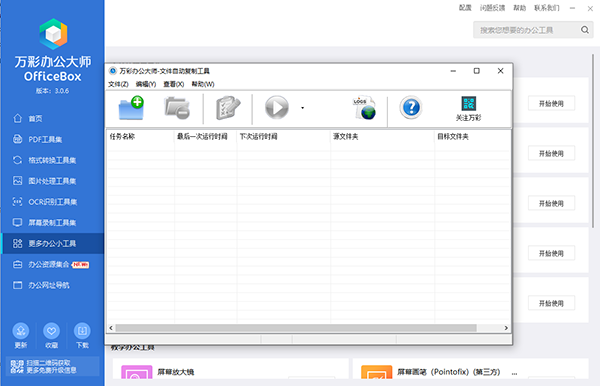Open 图片处理工具集 in the sidebar

click(x=52, y=181)
